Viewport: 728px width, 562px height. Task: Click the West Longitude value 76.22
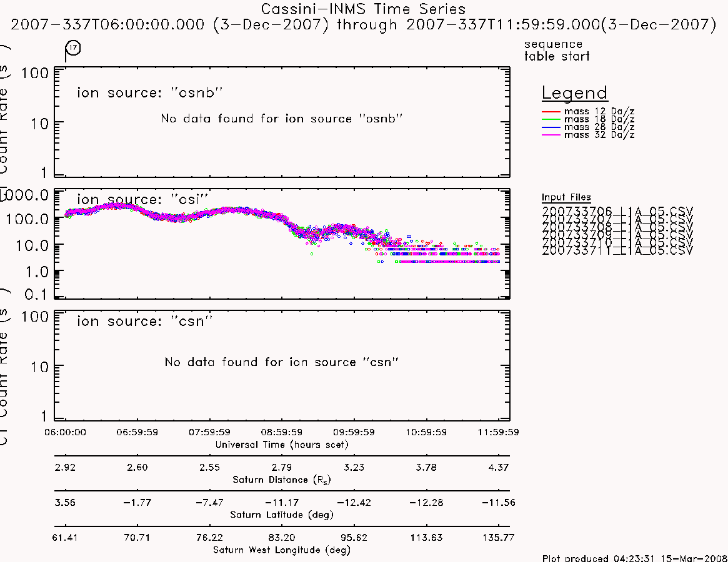pyautogui.click(x=209, y=538)
